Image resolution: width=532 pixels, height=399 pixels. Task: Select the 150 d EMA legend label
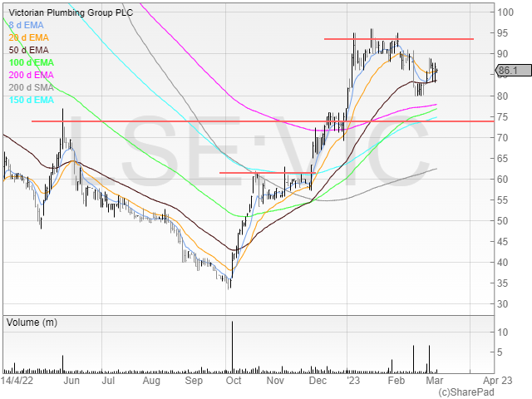[x=32, y=100]
